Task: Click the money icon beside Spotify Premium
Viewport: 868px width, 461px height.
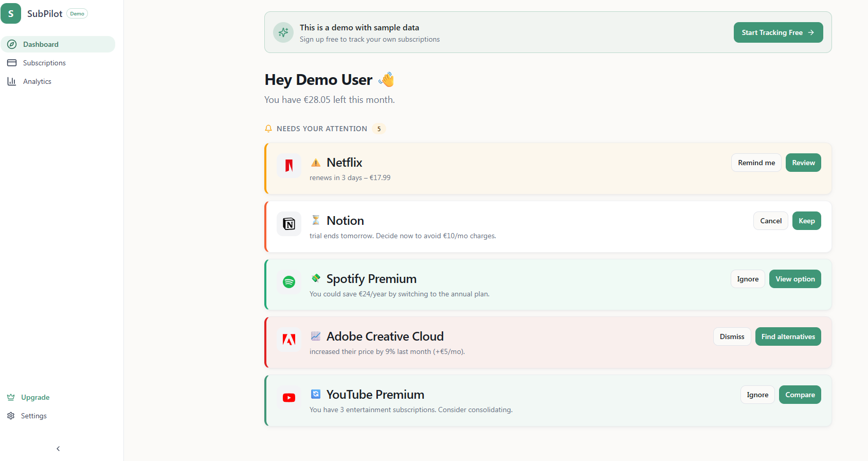Action: [316, 278]
